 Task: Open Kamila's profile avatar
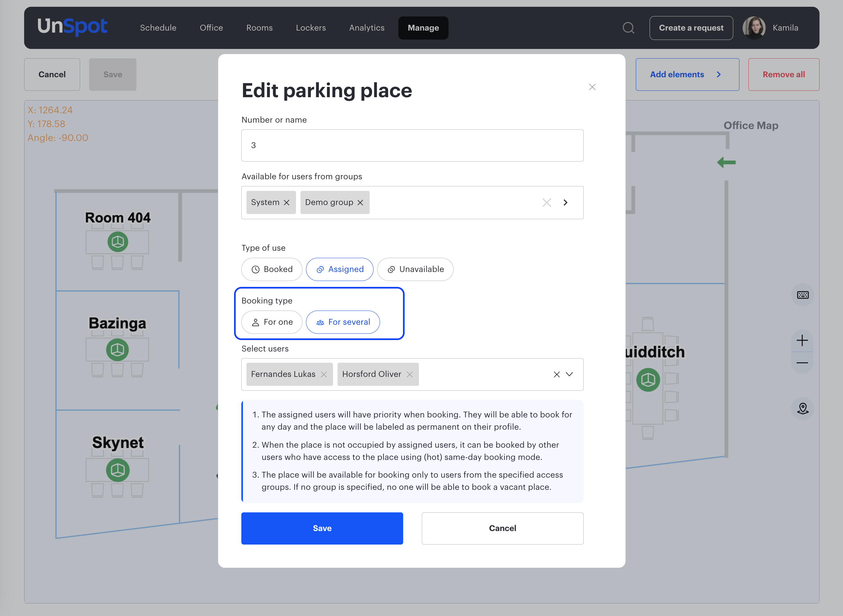(x=754, y=28)
